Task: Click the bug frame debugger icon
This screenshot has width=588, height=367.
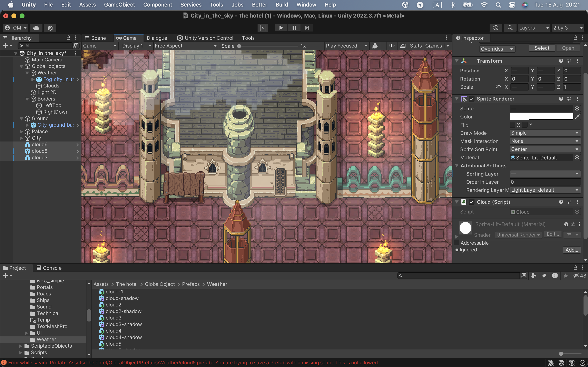Action: tap(375, 46)
